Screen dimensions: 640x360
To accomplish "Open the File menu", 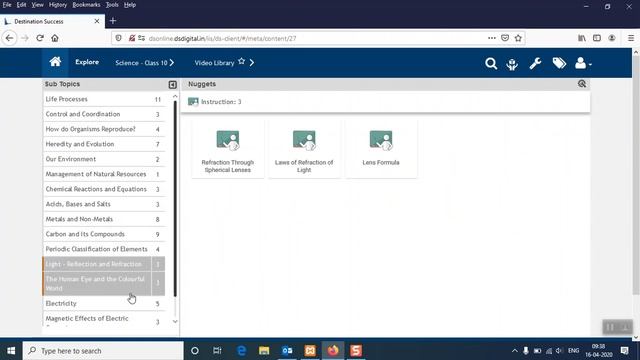I will click(7, 5).
